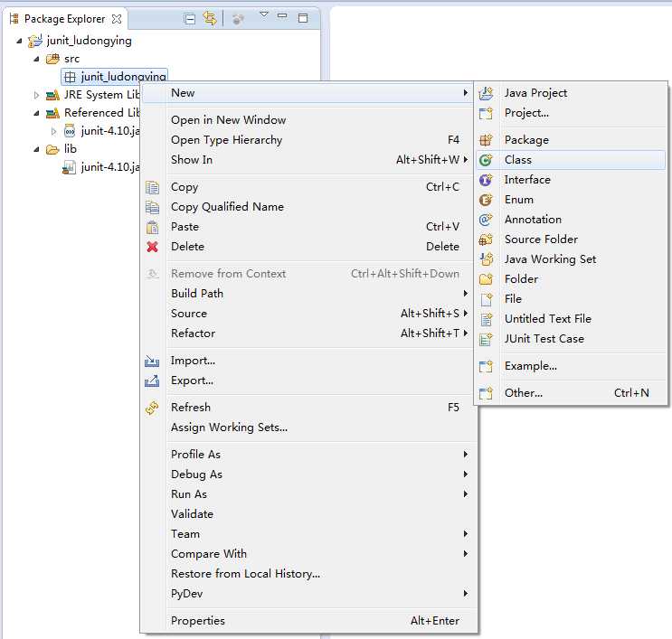This screenshot has width=672, height=639.
Task: Click the Referenced Libraries icon
Action: point(52,113)
